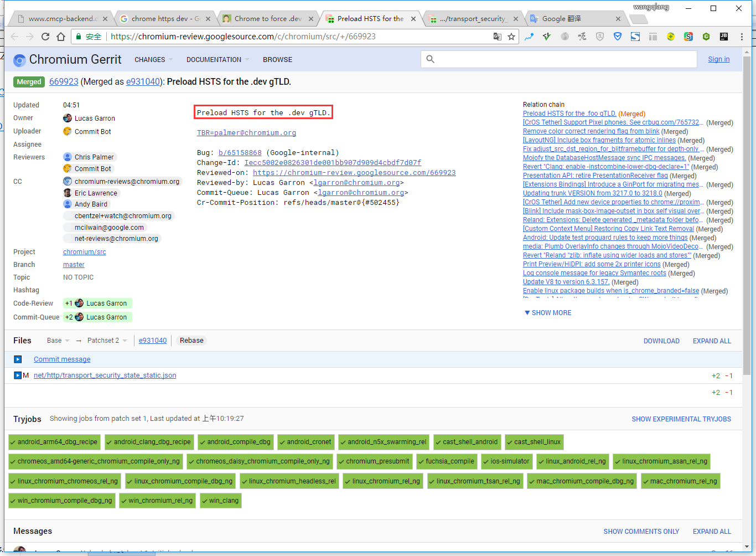This screenshot has height=556, width=756.
Task: Open the CHANGES menu
Action: (x=153, y=60)
